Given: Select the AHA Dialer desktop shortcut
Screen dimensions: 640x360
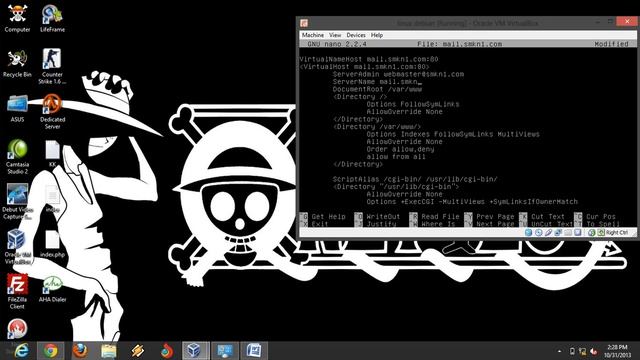Looking at the screenshot, I should coord(52,289).
